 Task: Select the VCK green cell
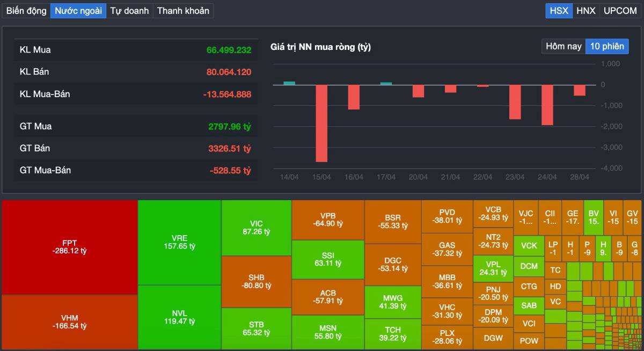pos(529,246)
